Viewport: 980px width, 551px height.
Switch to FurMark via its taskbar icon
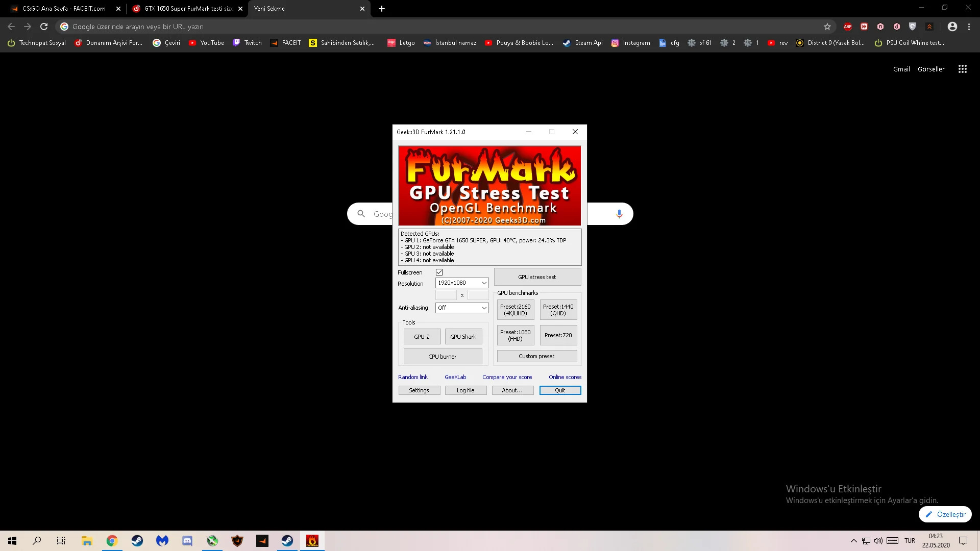pyautogui.click(x=312, y=541)
